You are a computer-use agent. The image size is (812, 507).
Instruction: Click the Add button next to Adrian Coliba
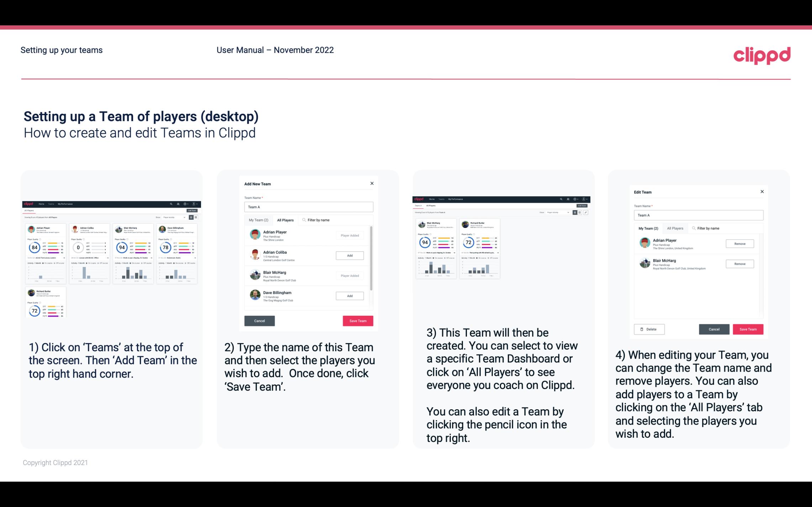pyautogui.click(x=349, y=255)
